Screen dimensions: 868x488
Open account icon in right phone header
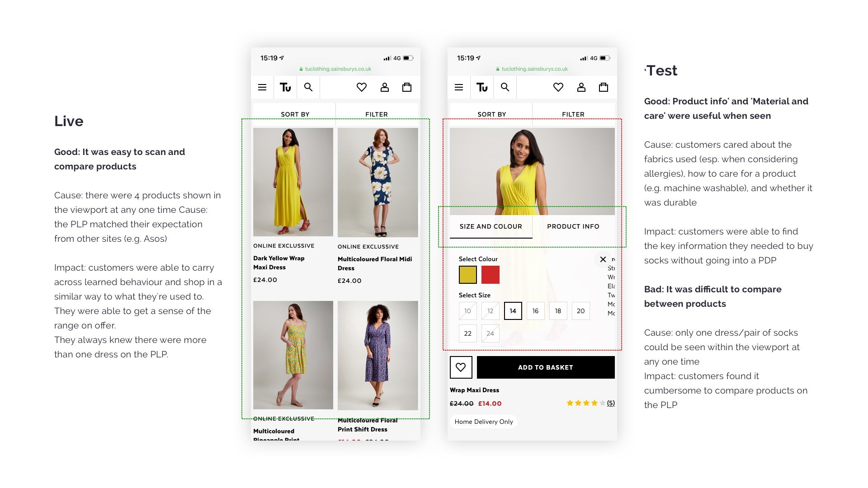pyautogui.click(x=581, y=87)
